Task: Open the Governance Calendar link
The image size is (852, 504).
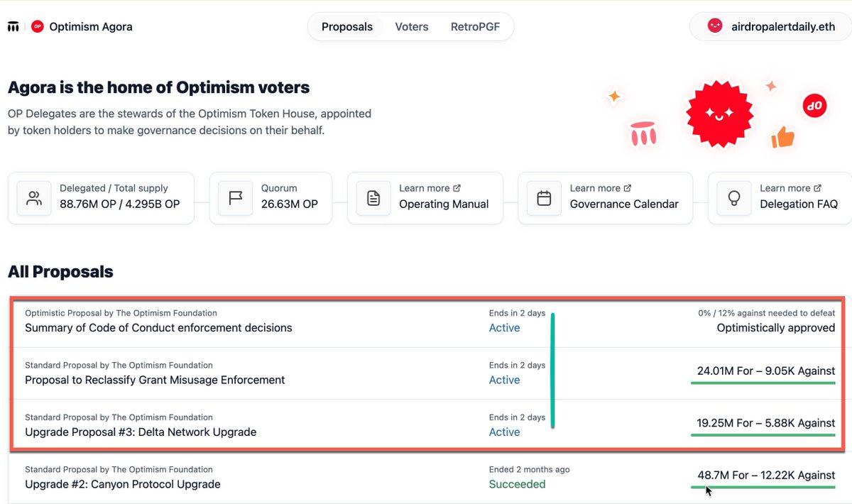Action: [x=624, y=204]
